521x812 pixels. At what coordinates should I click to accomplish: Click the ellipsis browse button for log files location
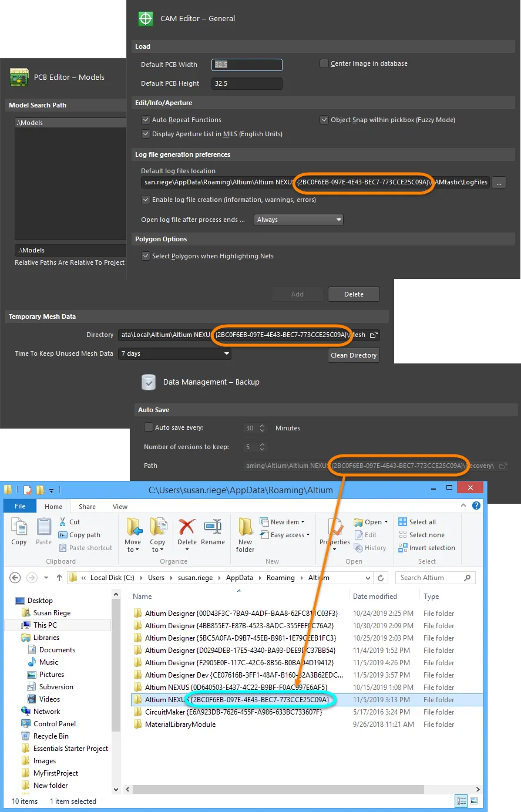click(499, 183)
